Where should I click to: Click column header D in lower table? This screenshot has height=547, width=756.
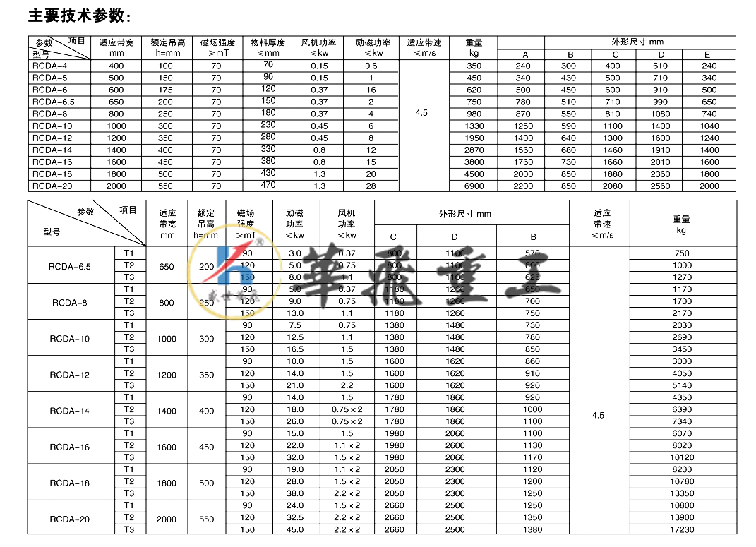point(454,236)
